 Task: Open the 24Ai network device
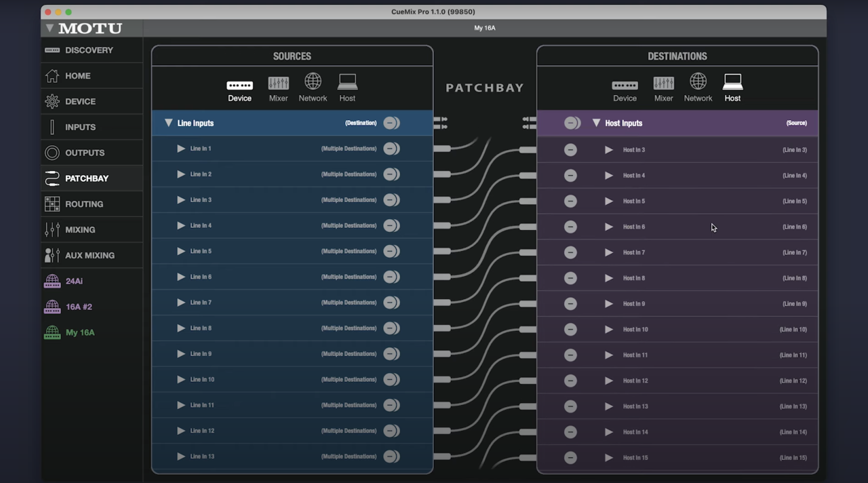(x=73, y=281)
